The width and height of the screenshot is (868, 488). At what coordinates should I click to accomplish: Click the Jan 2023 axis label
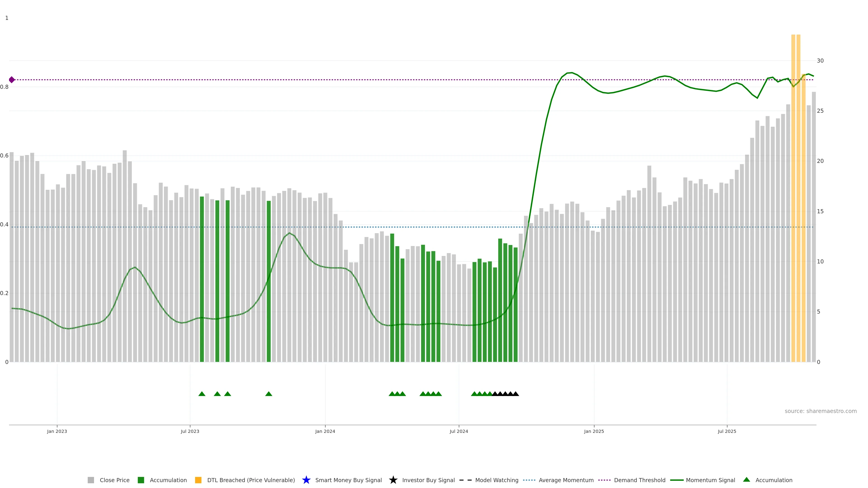coord(57,432)
